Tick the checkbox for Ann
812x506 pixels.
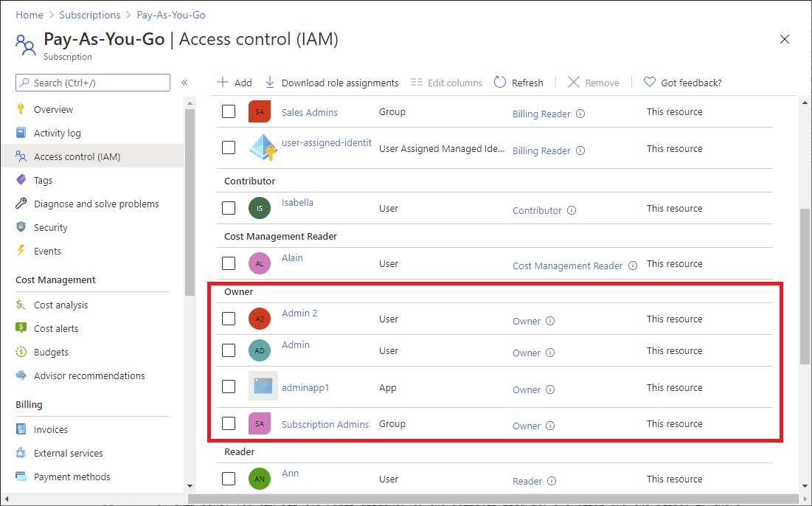(229, 479)
